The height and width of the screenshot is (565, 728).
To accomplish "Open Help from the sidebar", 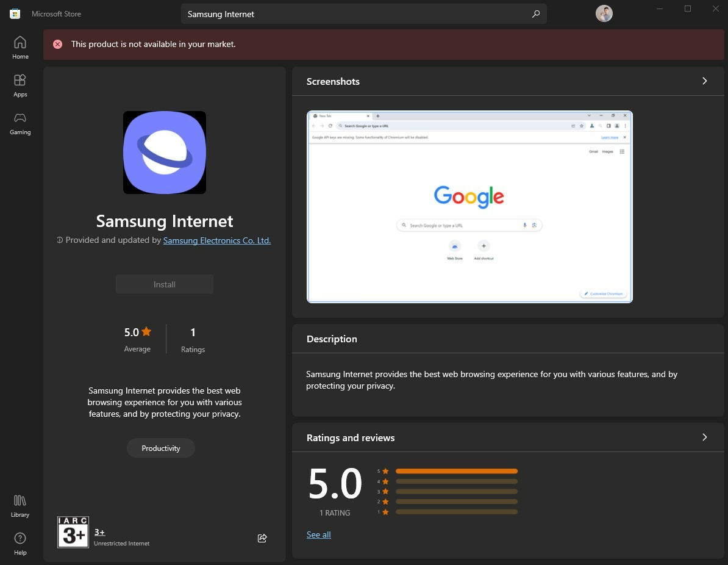I will coord(20,543).
